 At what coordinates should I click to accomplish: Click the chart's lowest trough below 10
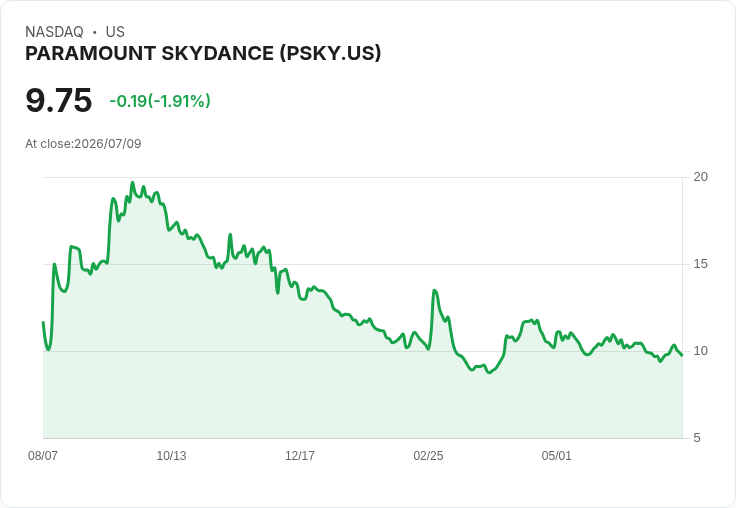(x=489, y=372)
